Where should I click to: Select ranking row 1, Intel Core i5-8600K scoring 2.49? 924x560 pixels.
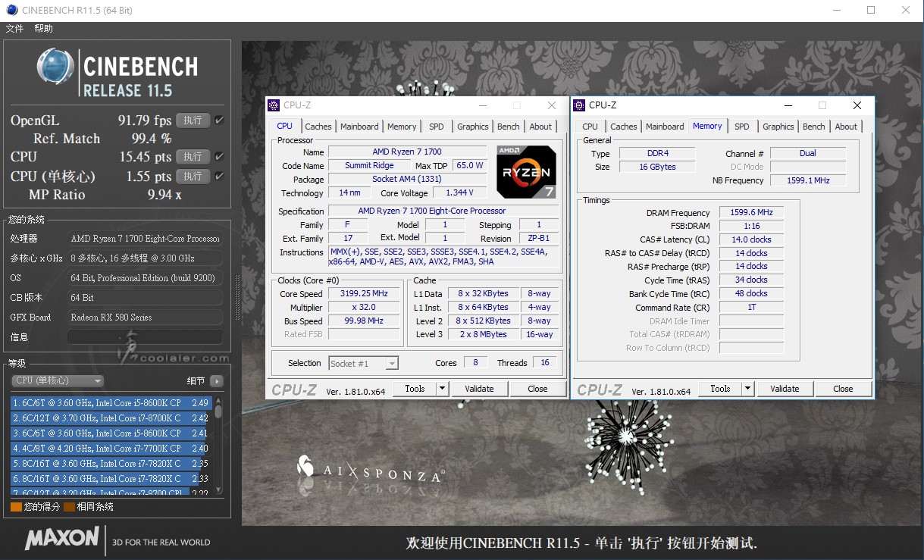point(111,403)
